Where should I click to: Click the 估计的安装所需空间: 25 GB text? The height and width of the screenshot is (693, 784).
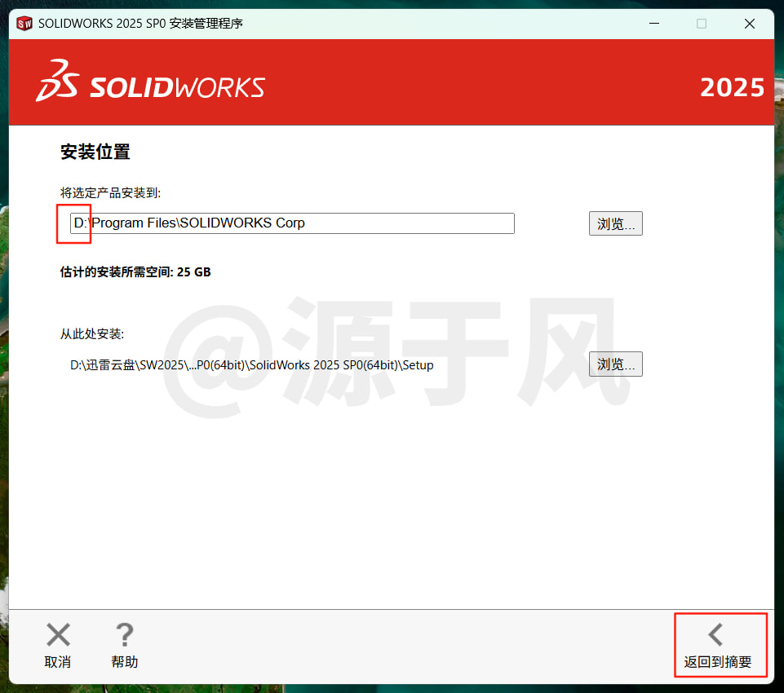pos(135,272)
